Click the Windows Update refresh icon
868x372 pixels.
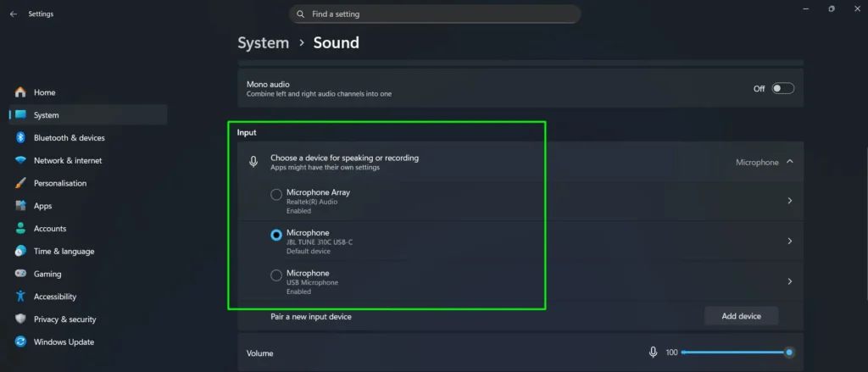20,341
